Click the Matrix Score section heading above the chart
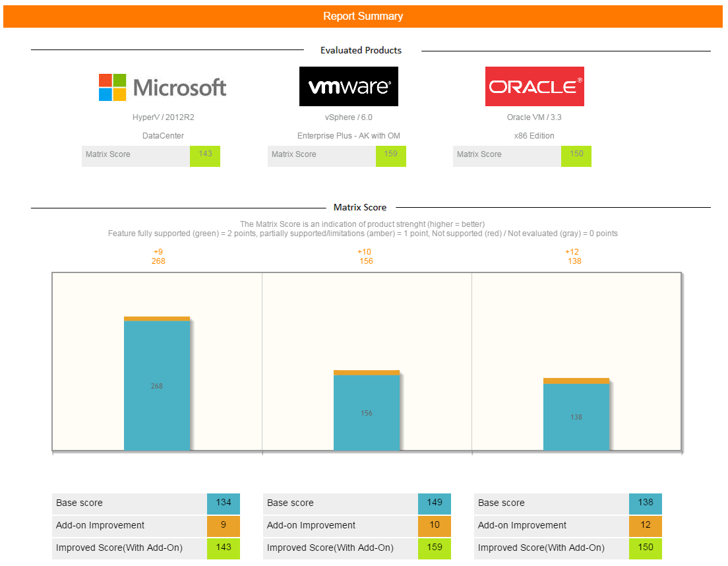 coord(360,208)
